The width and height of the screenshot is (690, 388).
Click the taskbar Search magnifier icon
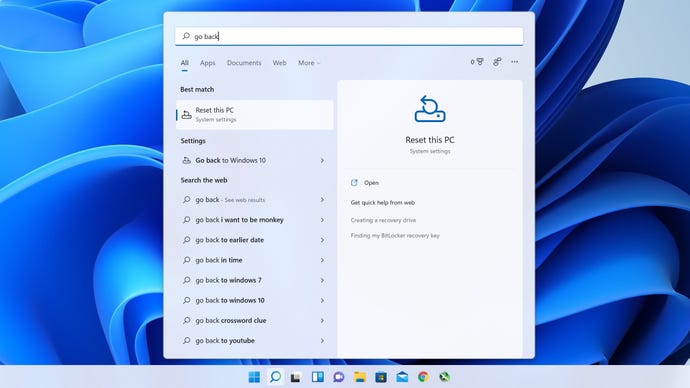pyautogui.click(x=275, y=377)
